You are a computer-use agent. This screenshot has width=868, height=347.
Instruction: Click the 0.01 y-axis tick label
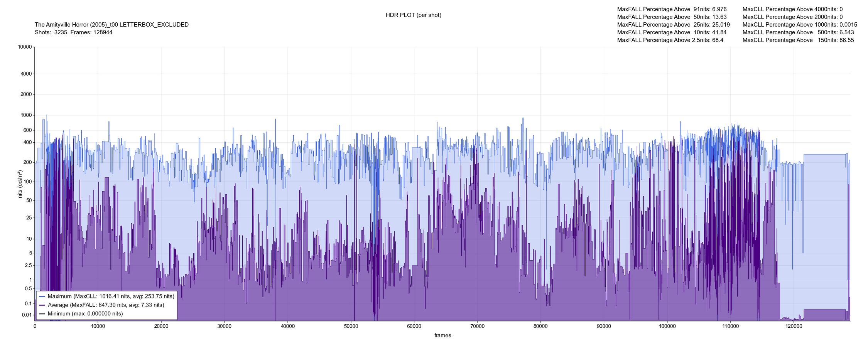click(27, 315)
